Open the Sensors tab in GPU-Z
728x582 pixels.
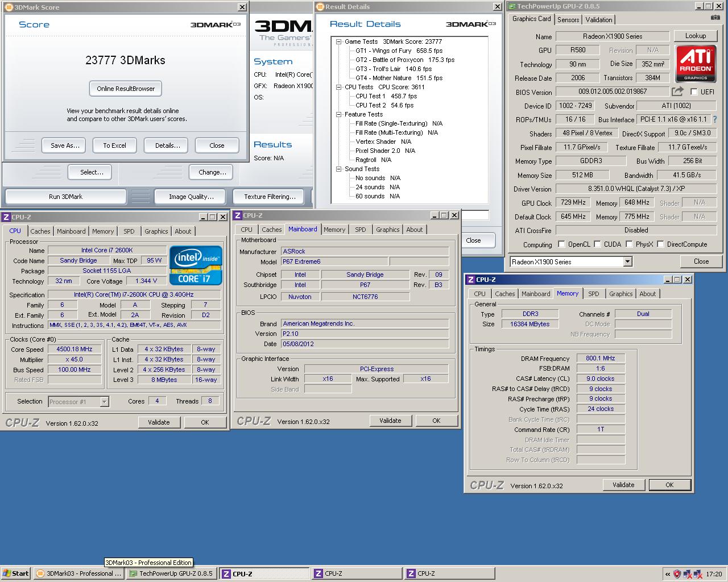[x=568, y=19]
